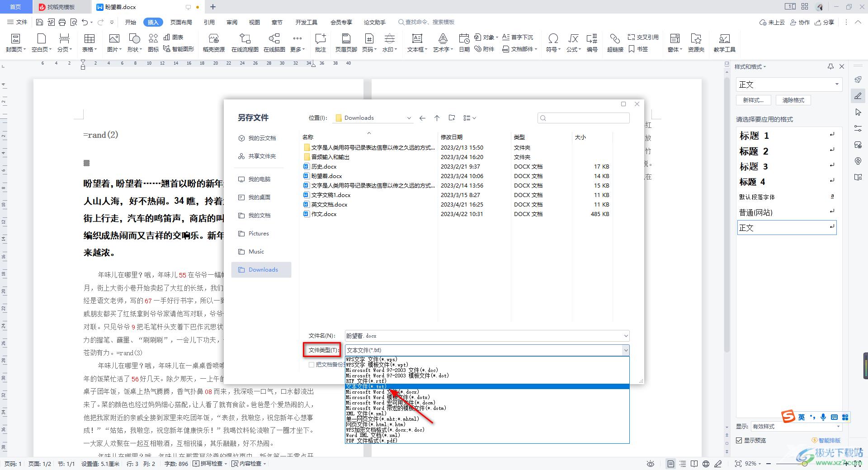This screenshot has height=470, width=868.
Task: Open the view mode dropdown in save dialog
Action: pyautogui.click(x=470, y=118)
